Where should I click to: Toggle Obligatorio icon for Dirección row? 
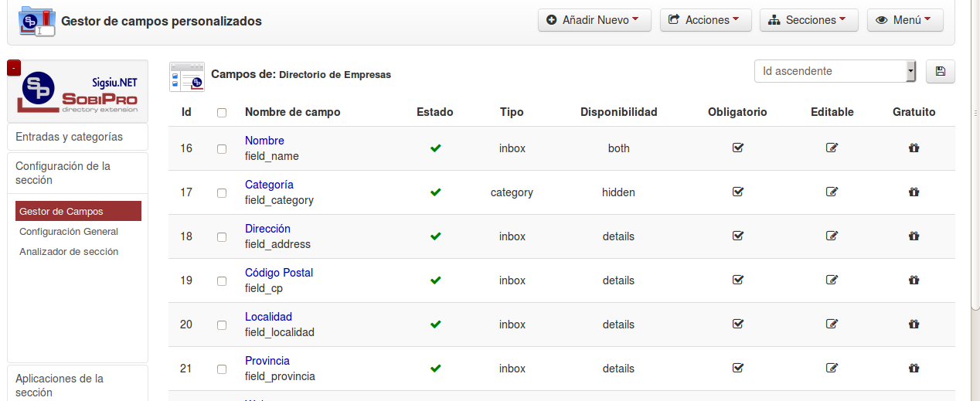tap(737, 236)
